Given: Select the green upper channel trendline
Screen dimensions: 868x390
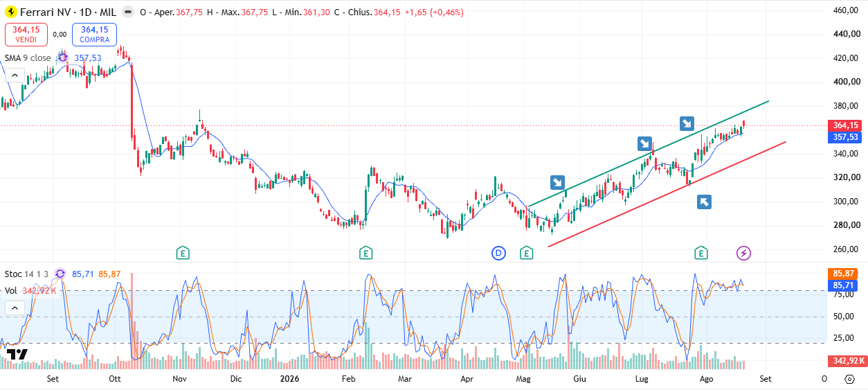Looking at the screenshot, I should coord(650,153).
